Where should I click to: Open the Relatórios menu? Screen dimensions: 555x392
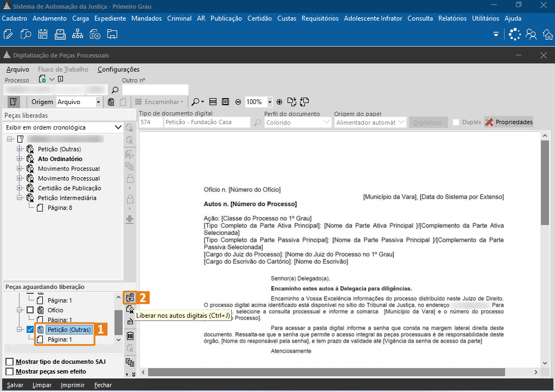point(452,18)
